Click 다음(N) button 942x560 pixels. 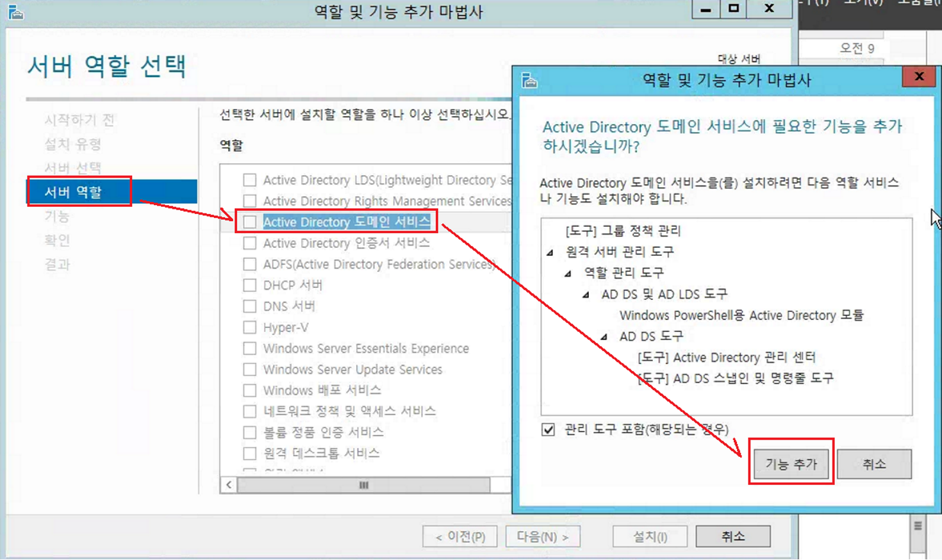pyautogui.click(x=543, y=536)
